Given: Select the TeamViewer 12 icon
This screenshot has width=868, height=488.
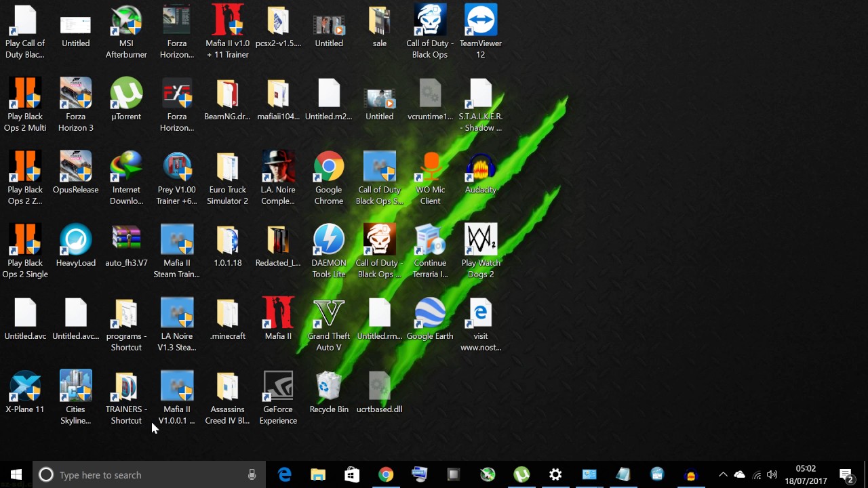Looking at the screenshot, I should (x=481, y=31).
